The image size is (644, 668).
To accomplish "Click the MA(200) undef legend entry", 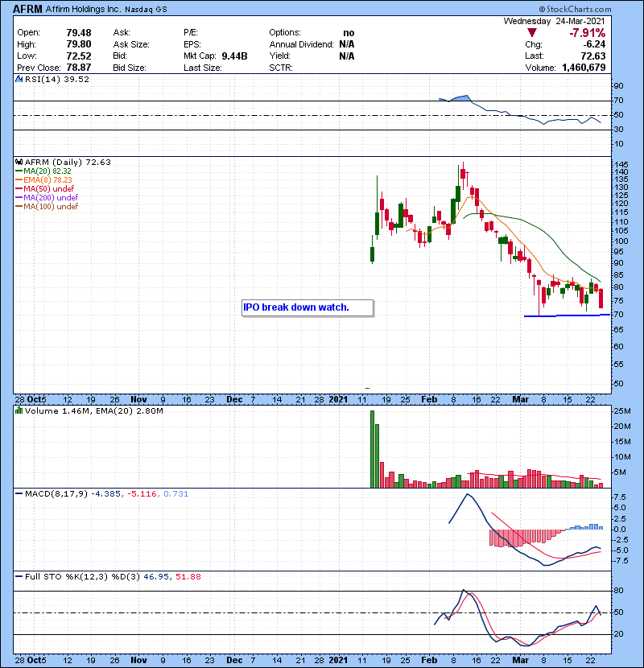I will click(47, 197).
